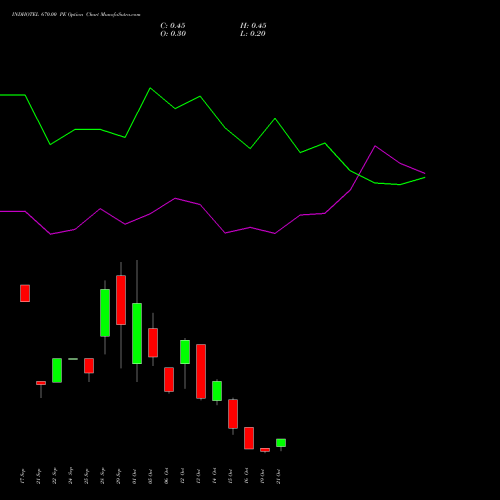500x500 pixels.
Task: Select the red candlestick for 05 Oct
Action: pos(153,343)
